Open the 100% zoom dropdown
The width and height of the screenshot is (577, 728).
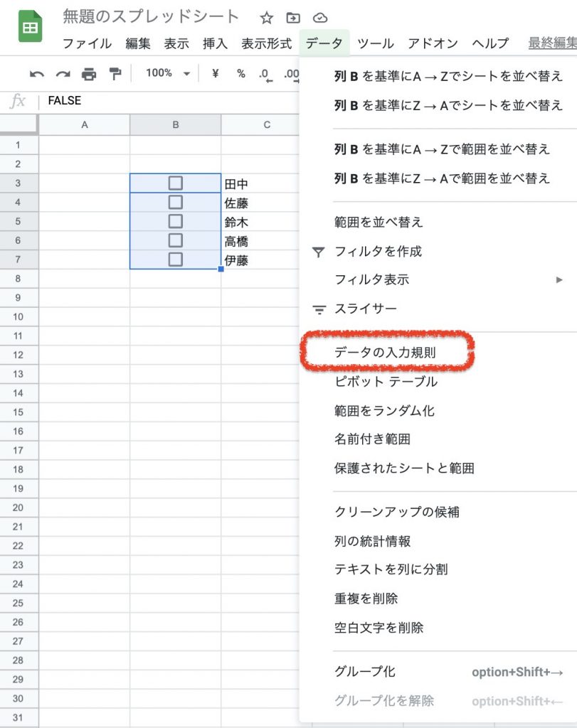pos(168,74)
